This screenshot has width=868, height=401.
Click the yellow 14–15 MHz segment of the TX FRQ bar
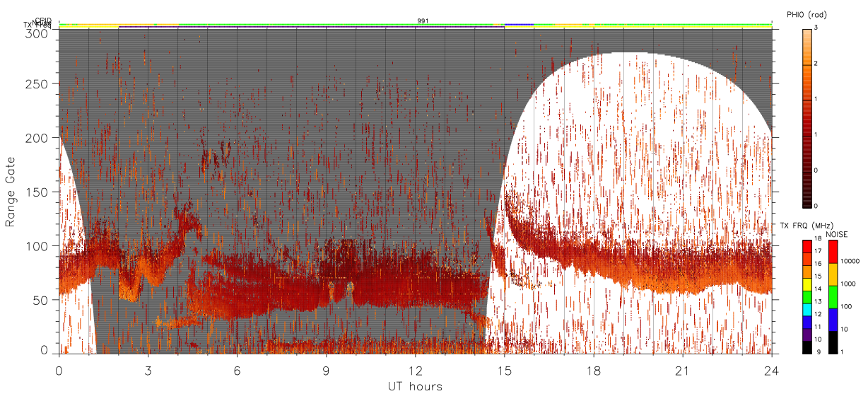coord(807,284)
